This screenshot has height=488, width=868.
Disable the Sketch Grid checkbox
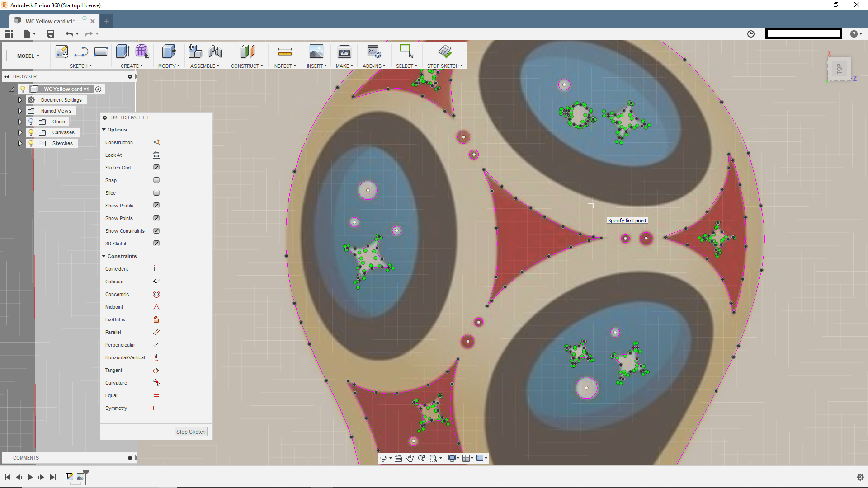156,168
